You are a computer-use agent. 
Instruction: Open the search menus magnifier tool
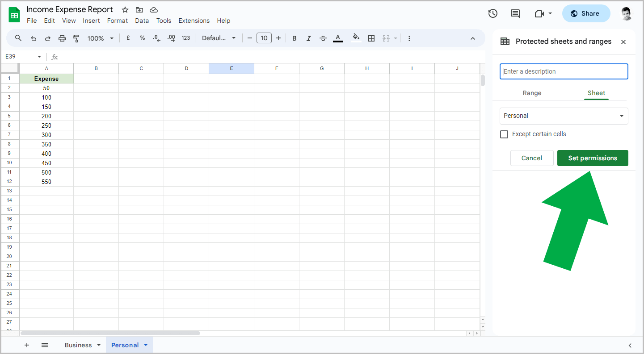pos(18,38)
